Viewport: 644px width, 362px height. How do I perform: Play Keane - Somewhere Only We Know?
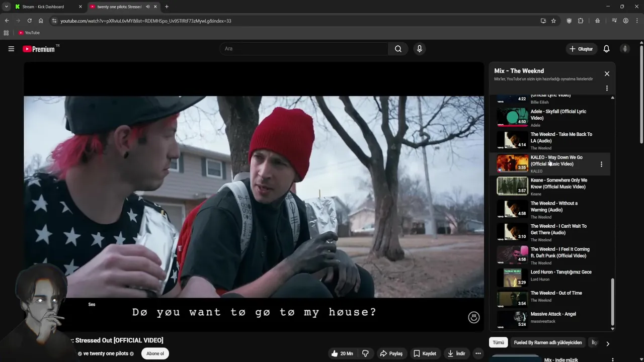pos(550,187)
